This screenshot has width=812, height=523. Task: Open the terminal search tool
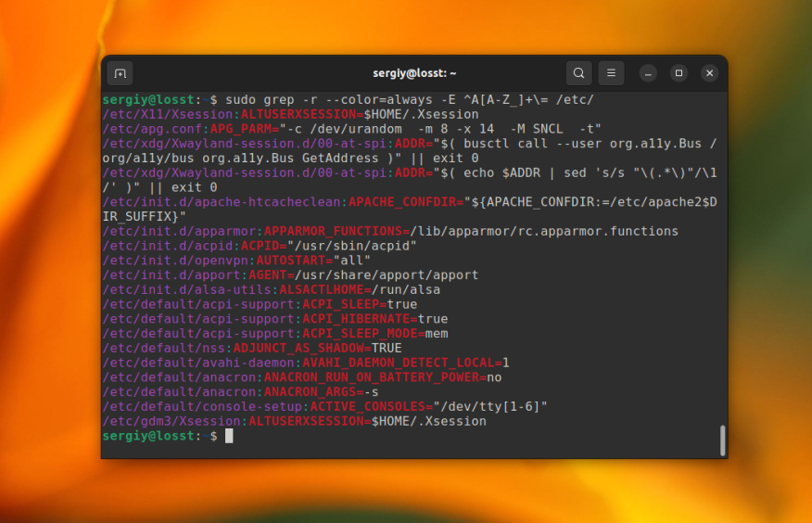578,73
